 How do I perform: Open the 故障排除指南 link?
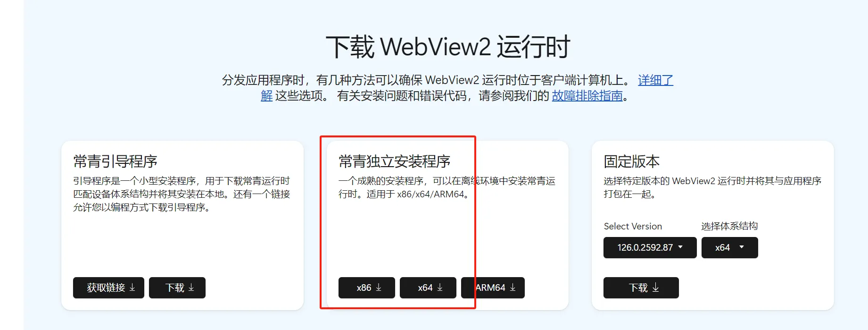click(587, 96)
